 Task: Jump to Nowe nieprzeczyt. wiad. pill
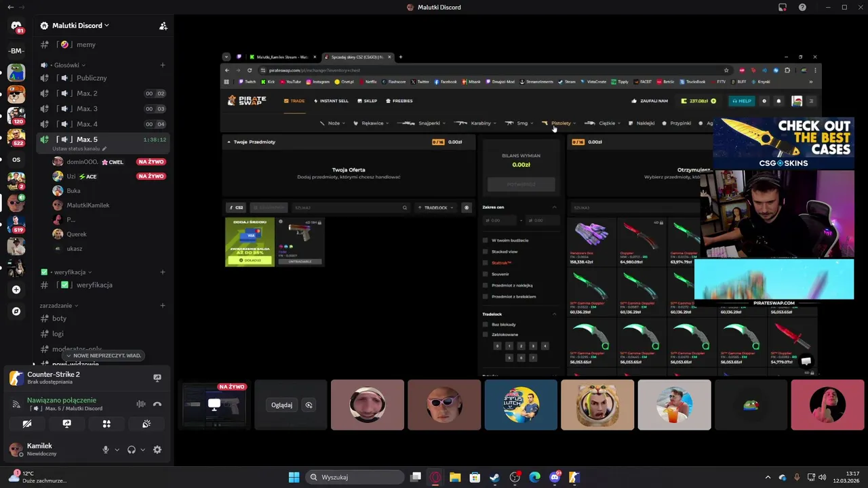coord(103,356)
